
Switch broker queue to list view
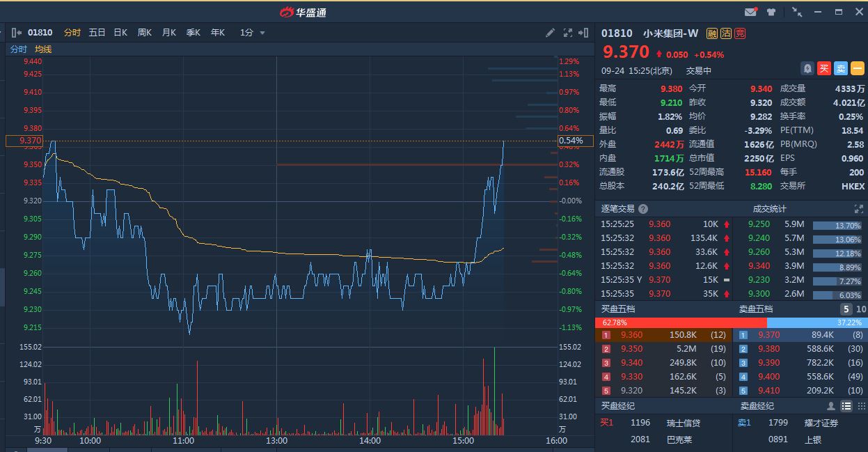[846, 406]
